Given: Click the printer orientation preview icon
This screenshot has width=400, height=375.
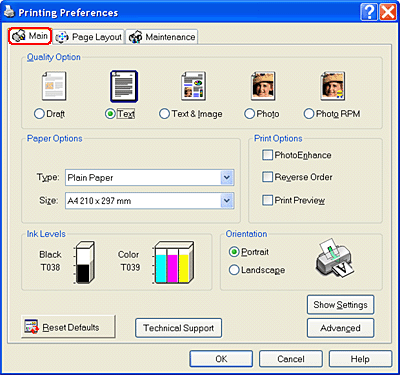Looking at the screenshot, I should [x=335, y=257].
